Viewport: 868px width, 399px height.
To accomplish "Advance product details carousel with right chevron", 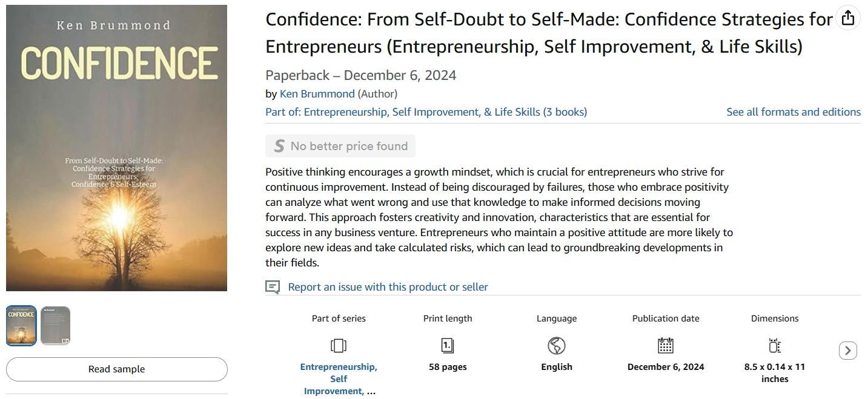I will click(x=848, y=351).
